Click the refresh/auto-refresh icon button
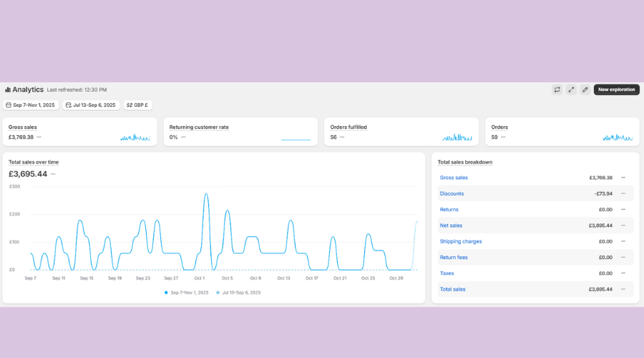The height and width of the screenshot is (358, 644). tap(557, 89)
